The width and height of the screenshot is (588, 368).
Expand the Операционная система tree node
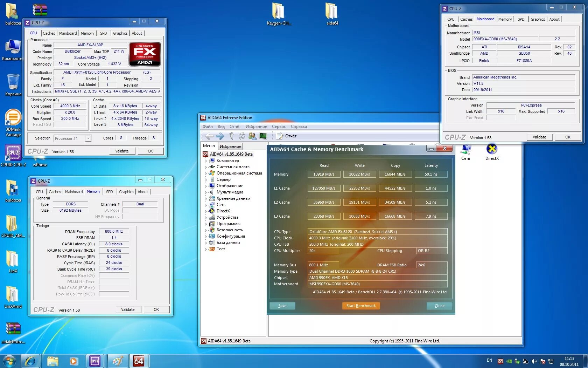click(x=206, y=173)
